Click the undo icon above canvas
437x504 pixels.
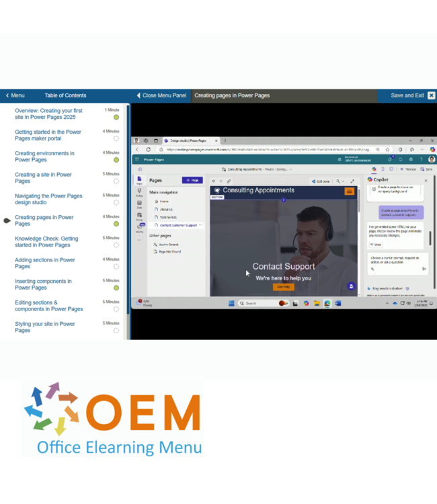pos(214,181)
